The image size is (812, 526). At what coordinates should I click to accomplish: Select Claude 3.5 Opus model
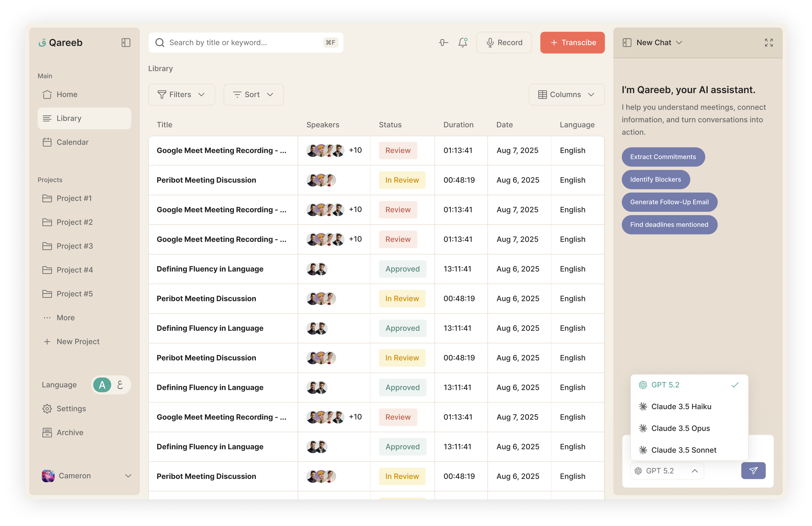(x=689, y=428)
